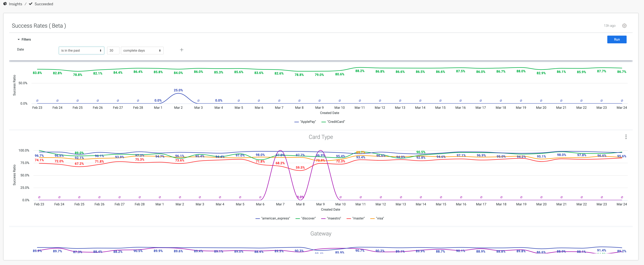Click the CreditCard 88.2% label on Mar 11
Screen dimensions: 644x265
pyautogui.click(x=360, y=71)
